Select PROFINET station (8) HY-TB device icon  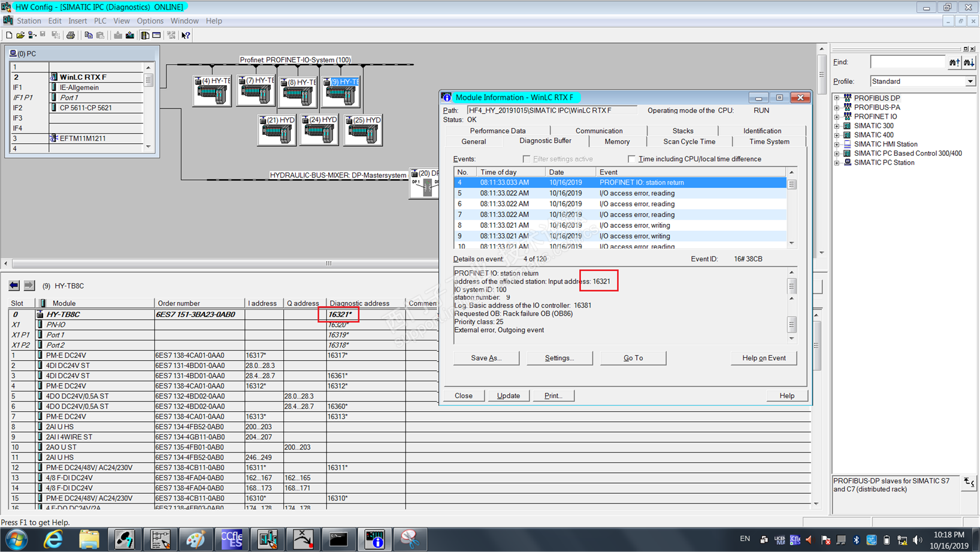point(298,92)
